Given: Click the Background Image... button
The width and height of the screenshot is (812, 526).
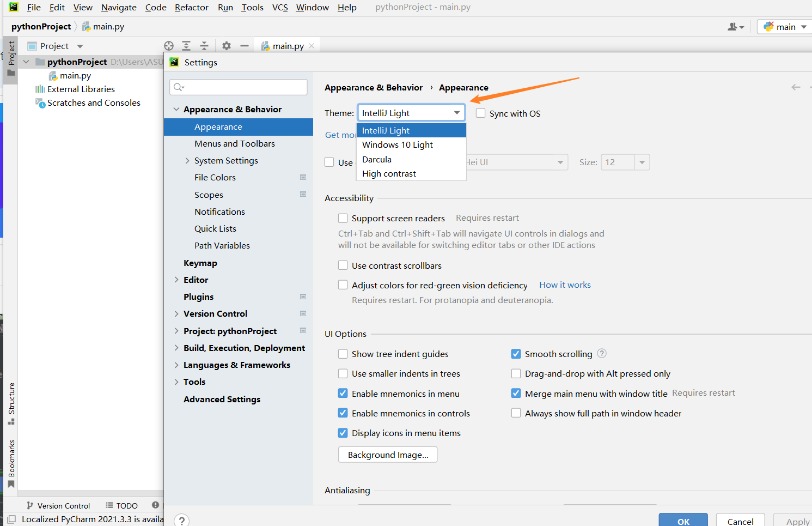Looking at the screenshot, I should coord(388,455).
